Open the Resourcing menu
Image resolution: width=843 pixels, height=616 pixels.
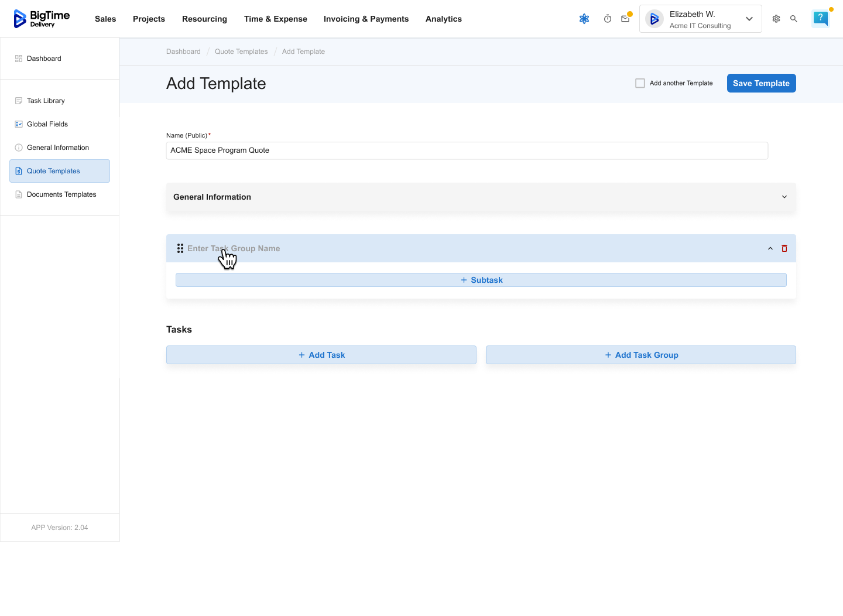pyautogui.click(x=204, y=19)
